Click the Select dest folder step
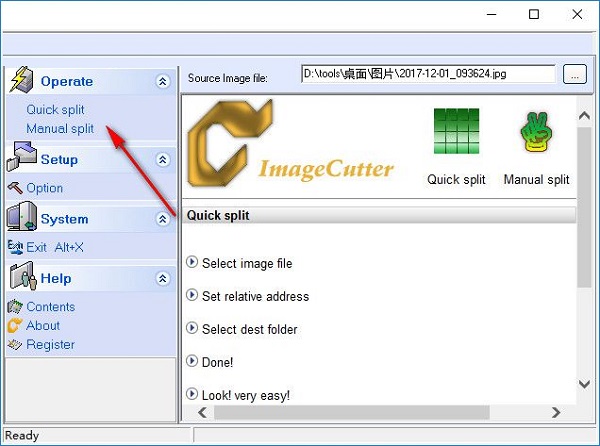This screenshot has height=446, width=600. (249, 329)
